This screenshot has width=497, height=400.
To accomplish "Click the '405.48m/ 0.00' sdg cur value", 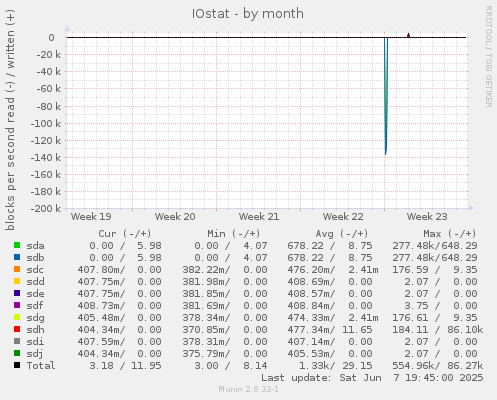I will coord(119,318).
